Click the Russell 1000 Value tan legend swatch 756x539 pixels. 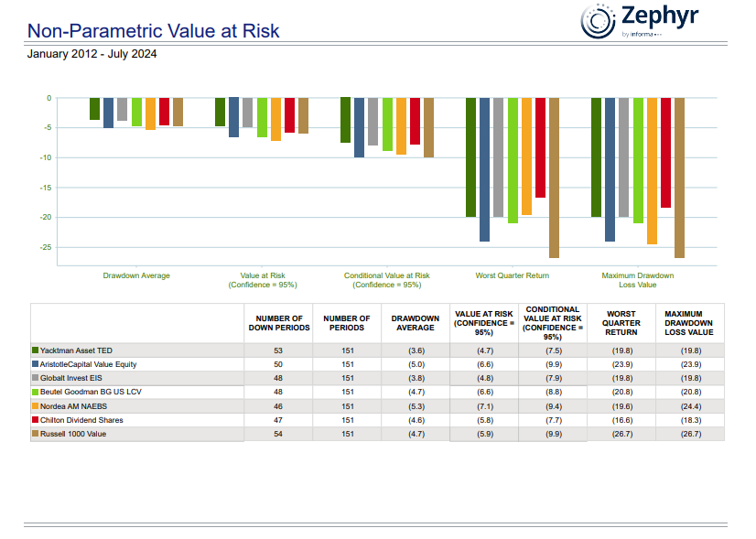36,434
